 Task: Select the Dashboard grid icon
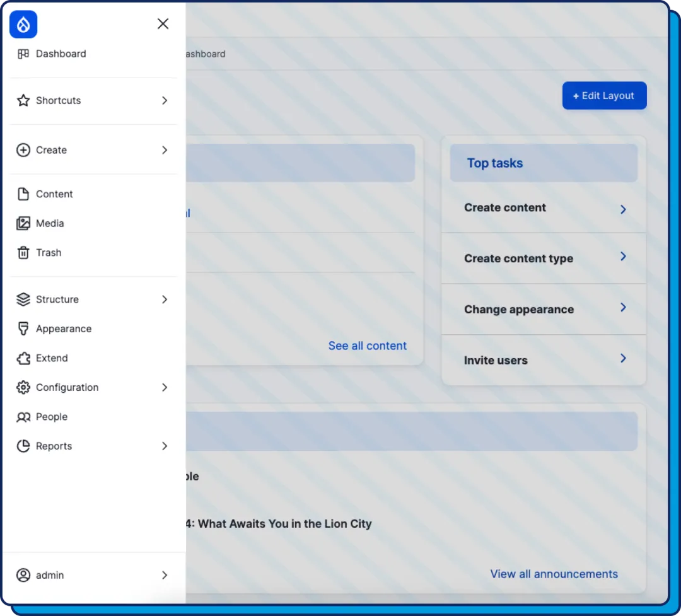(x=23, y=54)
